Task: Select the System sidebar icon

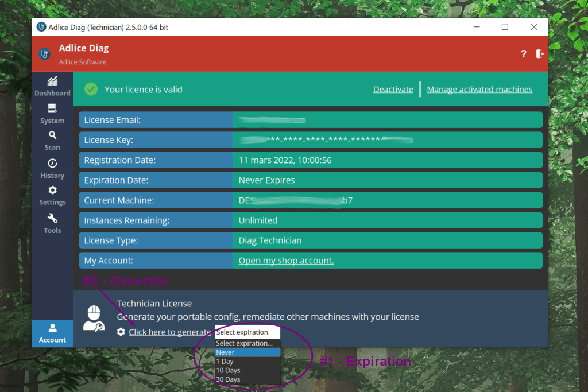Action: [52, 108]
